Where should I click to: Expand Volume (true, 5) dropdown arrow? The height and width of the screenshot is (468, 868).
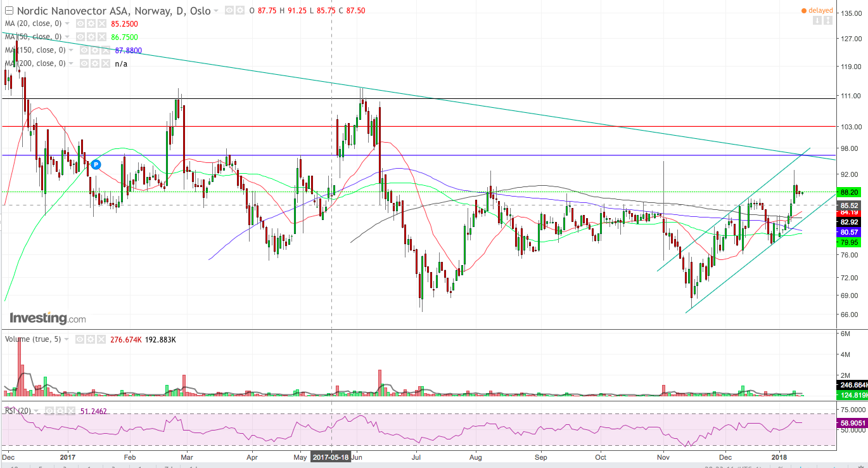point(67,339)
